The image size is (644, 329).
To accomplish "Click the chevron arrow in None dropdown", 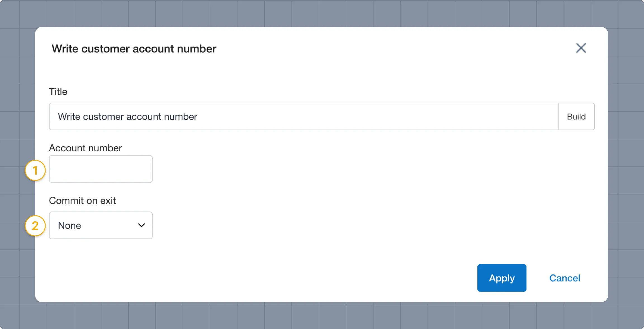I will pos(141,225).
